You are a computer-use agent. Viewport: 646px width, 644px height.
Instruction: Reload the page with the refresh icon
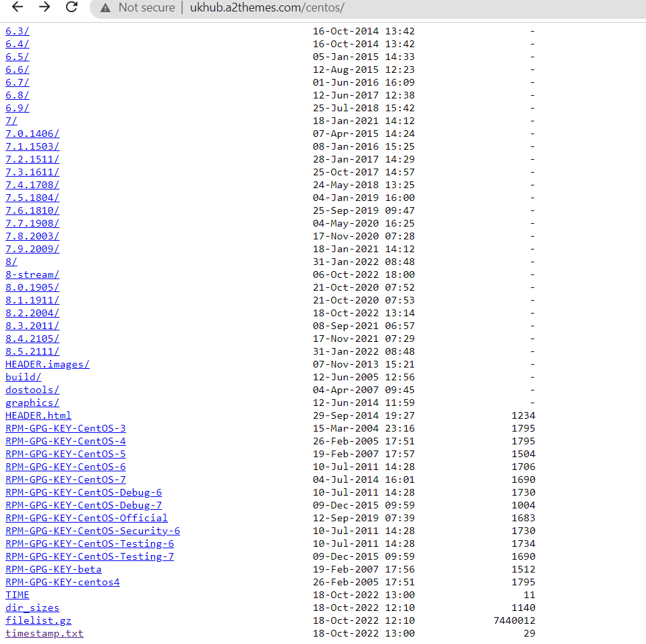click(71, 7)
